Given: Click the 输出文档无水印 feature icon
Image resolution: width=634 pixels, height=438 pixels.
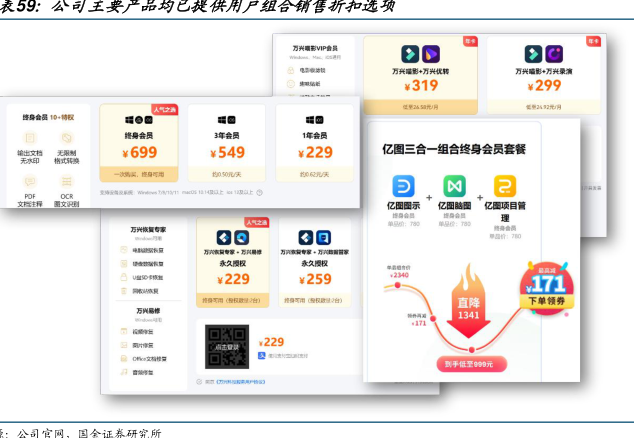Looking at the screenshot, I should (x=30, y=138).
